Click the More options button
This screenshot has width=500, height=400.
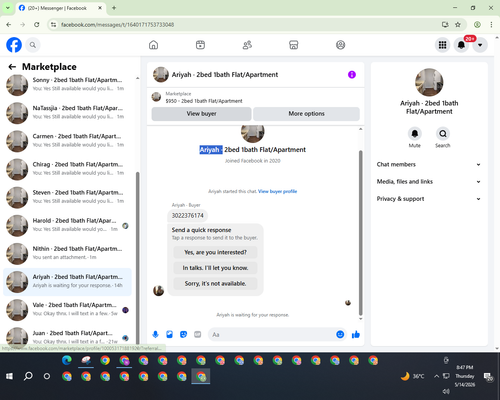tap(306, 114)
